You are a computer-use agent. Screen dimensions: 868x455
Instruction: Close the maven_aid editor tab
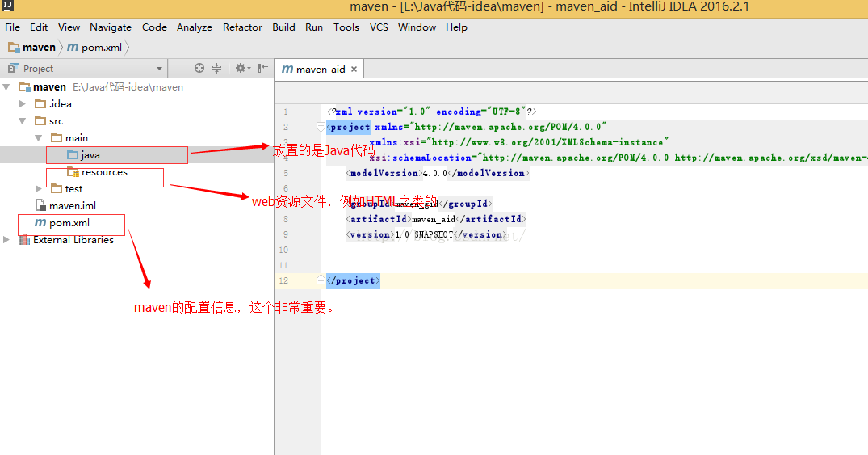[354, 70]
